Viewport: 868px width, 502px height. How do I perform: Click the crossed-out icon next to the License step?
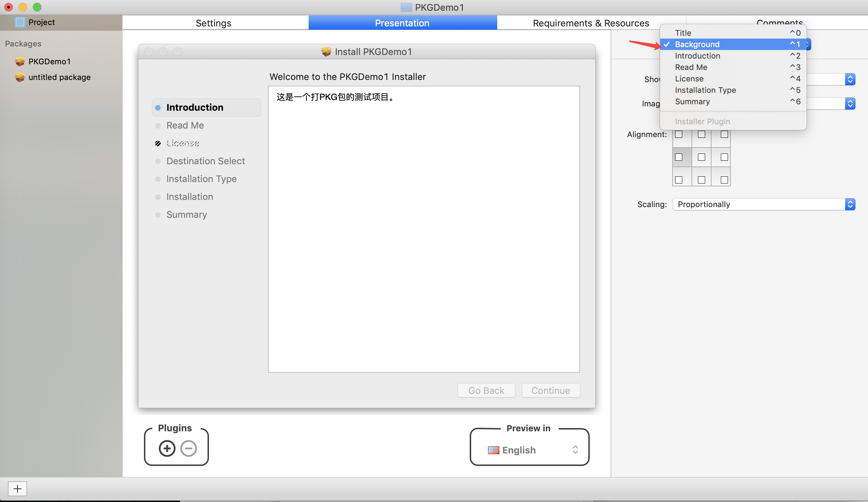(158, 143)
